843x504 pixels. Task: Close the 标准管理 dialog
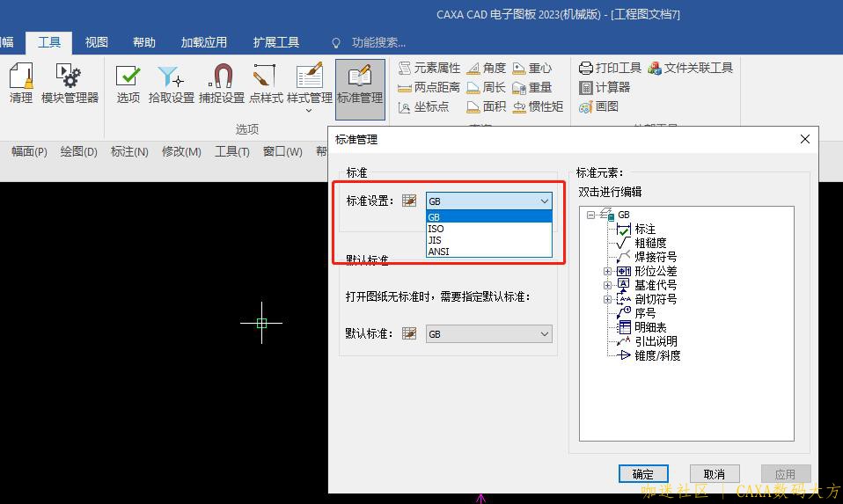805,139
